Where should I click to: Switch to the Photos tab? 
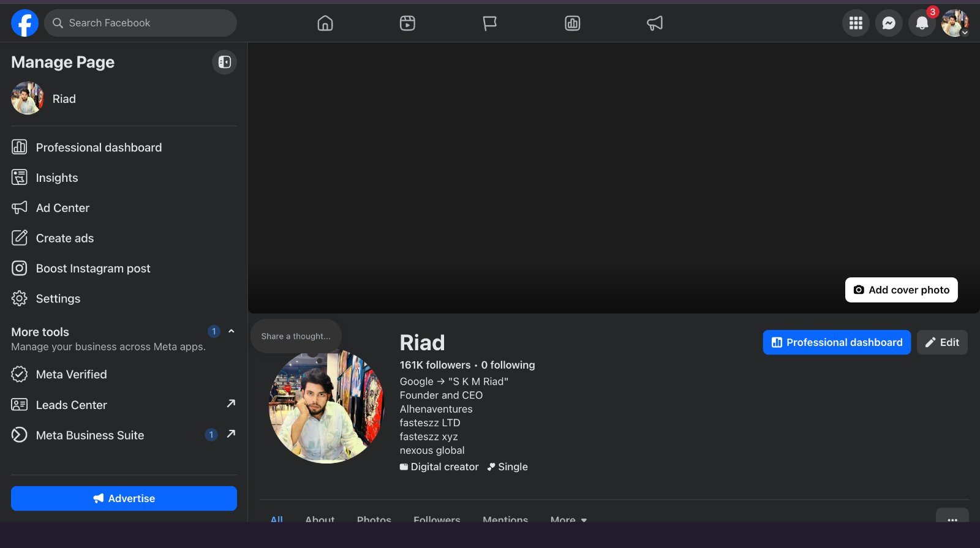(374, 519)
